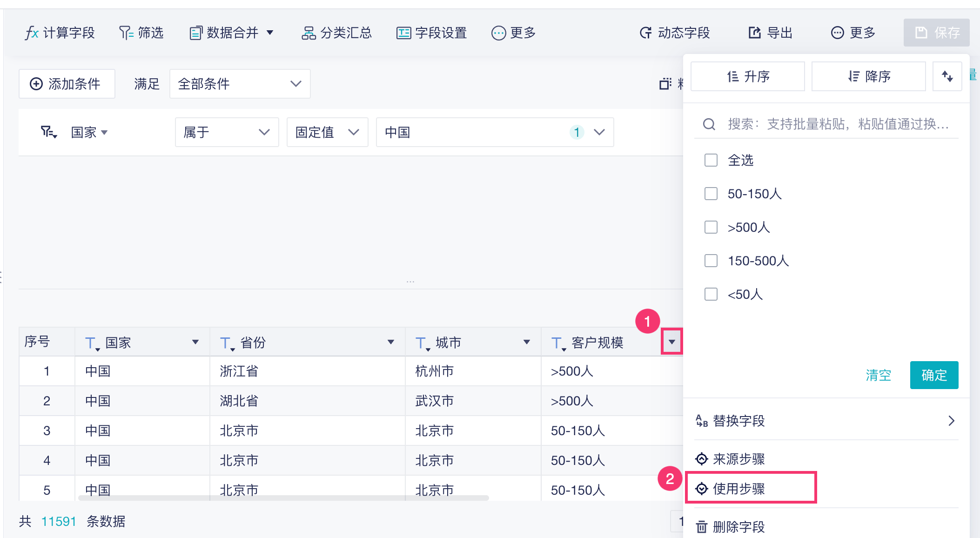
Task: Click the 分类汇总 icon
Action: (x=309, y=33)
